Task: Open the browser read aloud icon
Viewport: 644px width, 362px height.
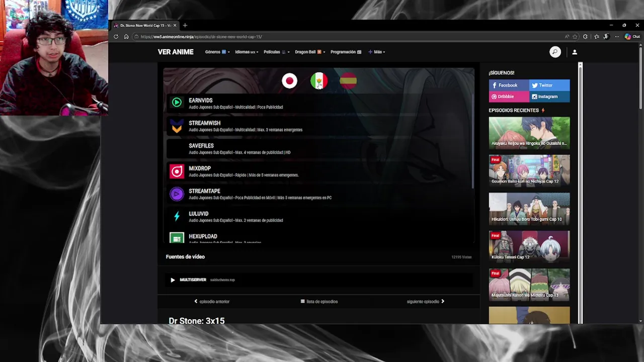Action: pos(567,37)
